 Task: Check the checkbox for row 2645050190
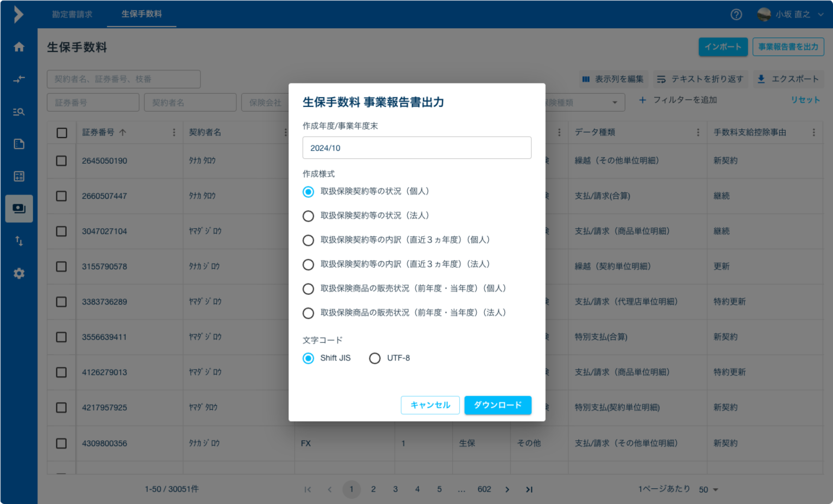61,160
